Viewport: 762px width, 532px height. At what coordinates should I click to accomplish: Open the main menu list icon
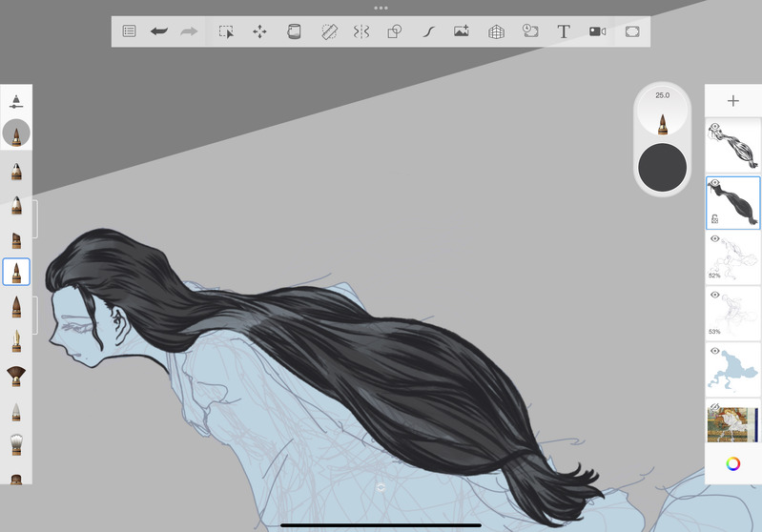(129, 31)
